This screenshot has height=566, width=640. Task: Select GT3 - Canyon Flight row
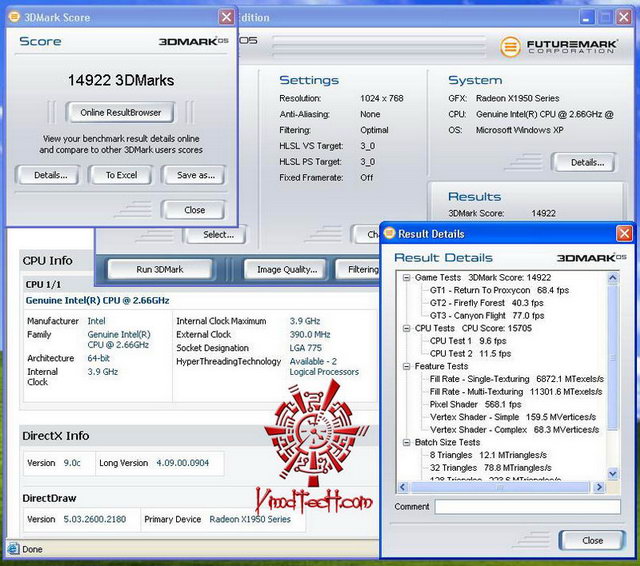(x=487, y=316)
